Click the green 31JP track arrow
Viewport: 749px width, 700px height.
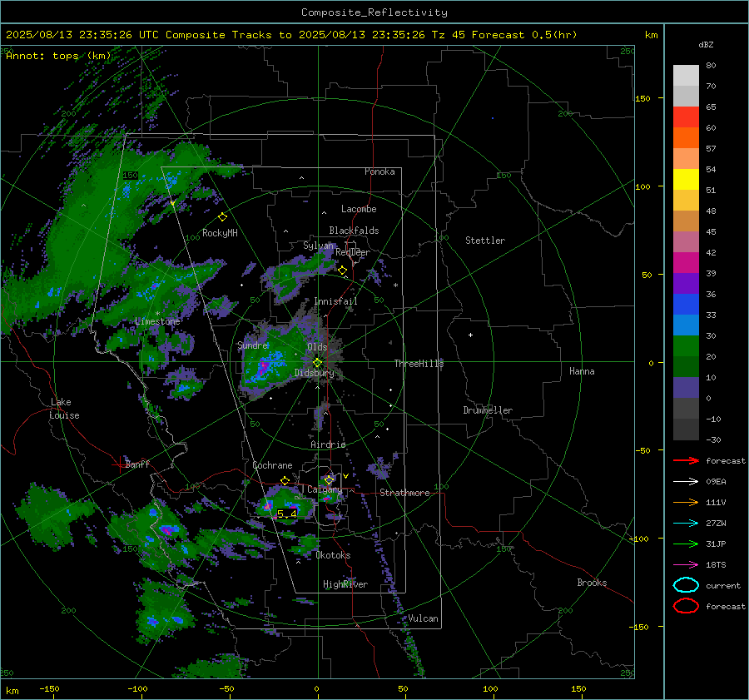pos(686,544)
